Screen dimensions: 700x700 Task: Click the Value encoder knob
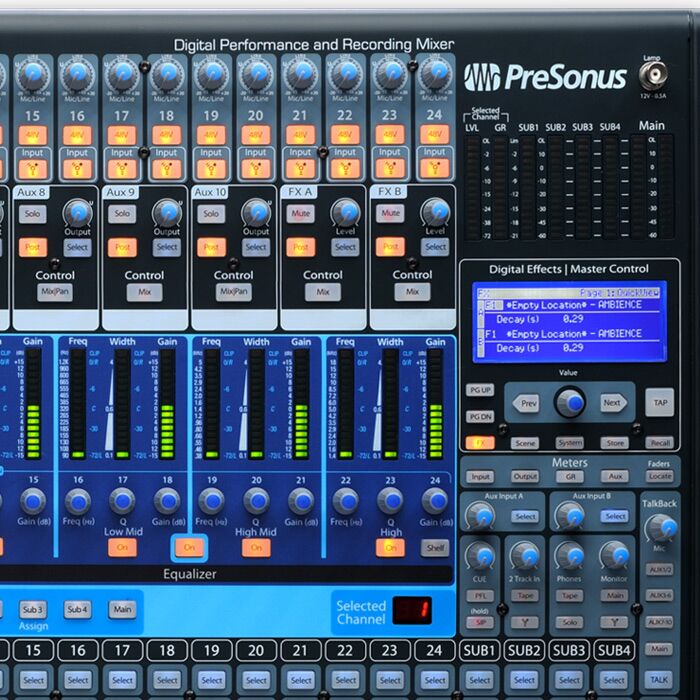click(x=570, y=402)
